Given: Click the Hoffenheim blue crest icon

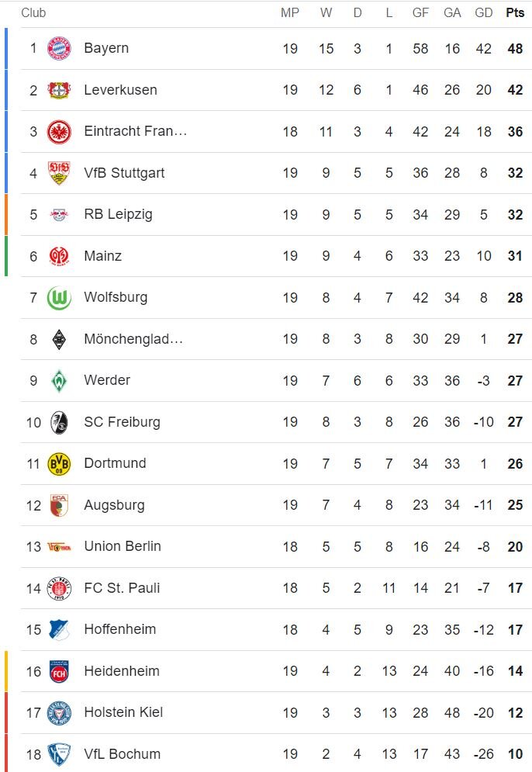Looking at the screenshot, I should click(x=59, y=630).
